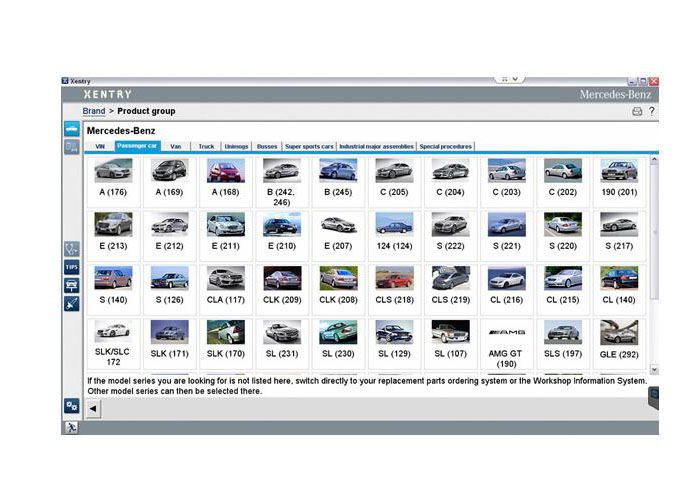Viewport: 700px width, 500px height.
Task: Select the SL (107) model series
Action: pos(450,343)
